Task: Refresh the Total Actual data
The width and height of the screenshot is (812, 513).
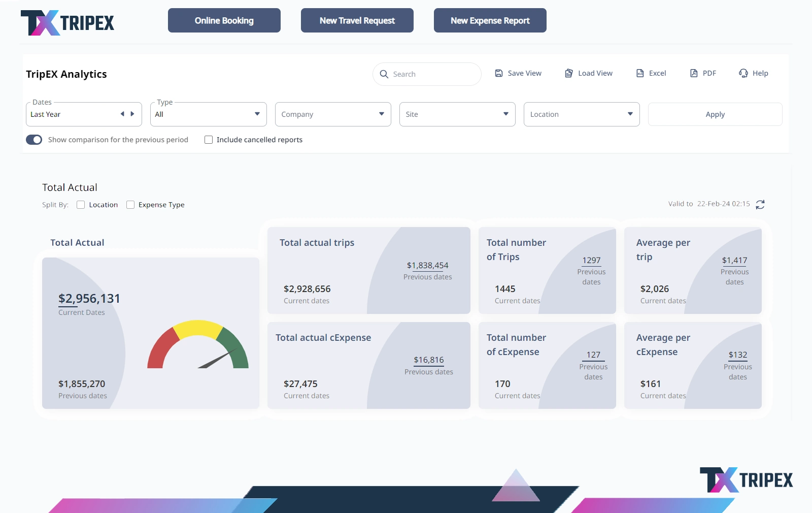Action: [760, 204]
